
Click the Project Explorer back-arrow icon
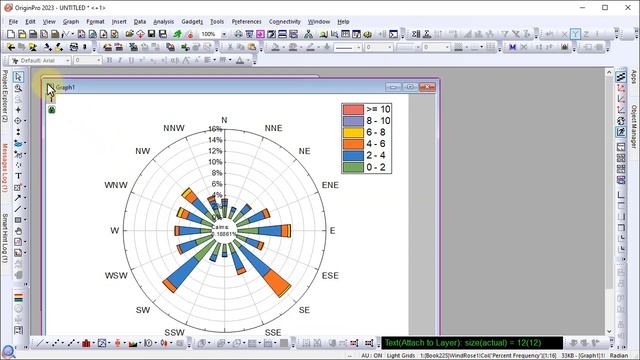11,47
